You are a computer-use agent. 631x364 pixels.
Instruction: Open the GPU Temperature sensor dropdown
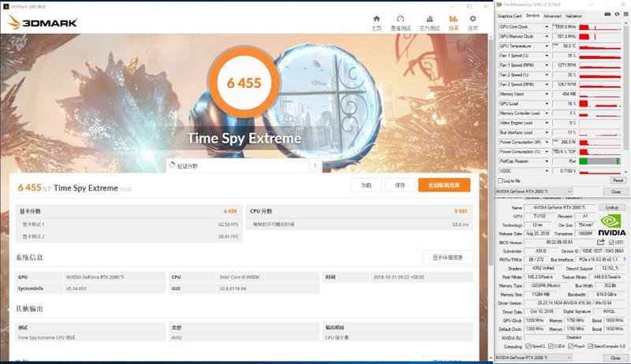coord(547,46)
